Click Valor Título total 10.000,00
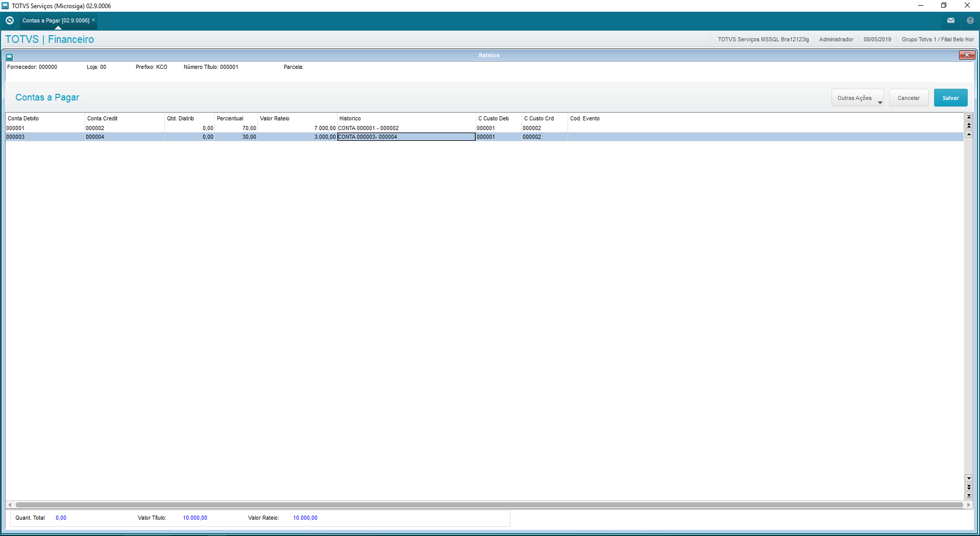This screenshot has height=536, width=980. (195, 518)
